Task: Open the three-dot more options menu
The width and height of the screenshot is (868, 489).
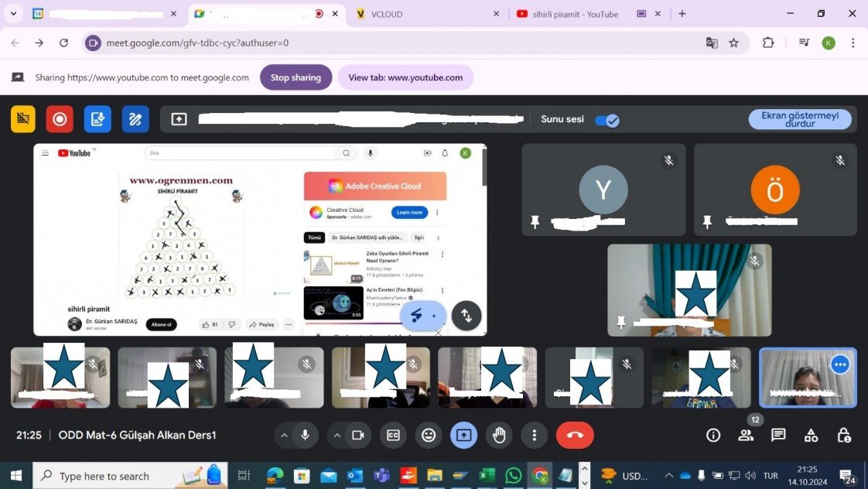Action: pos(534,436)
